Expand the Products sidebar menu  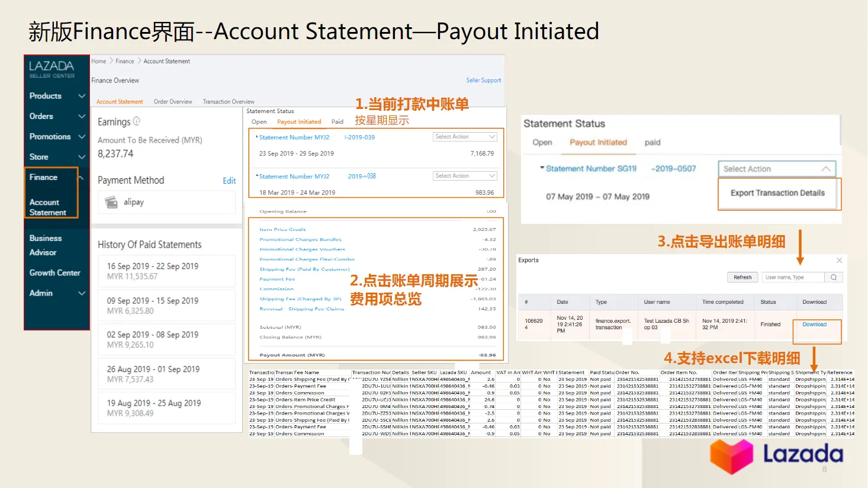coord(82,96)
